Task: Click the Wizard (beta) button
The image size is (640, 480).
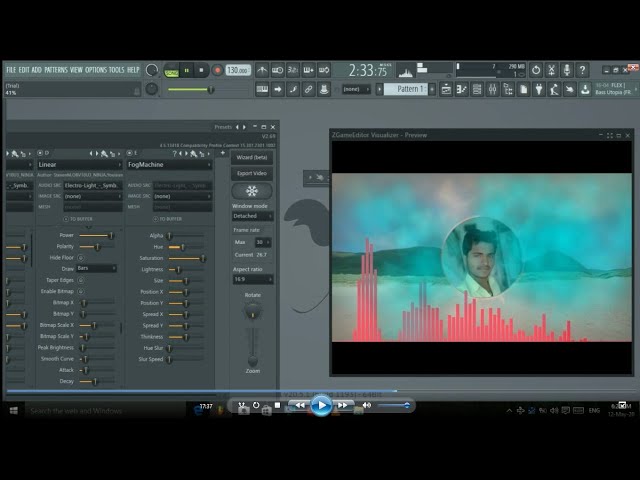Action: point(252,157)
